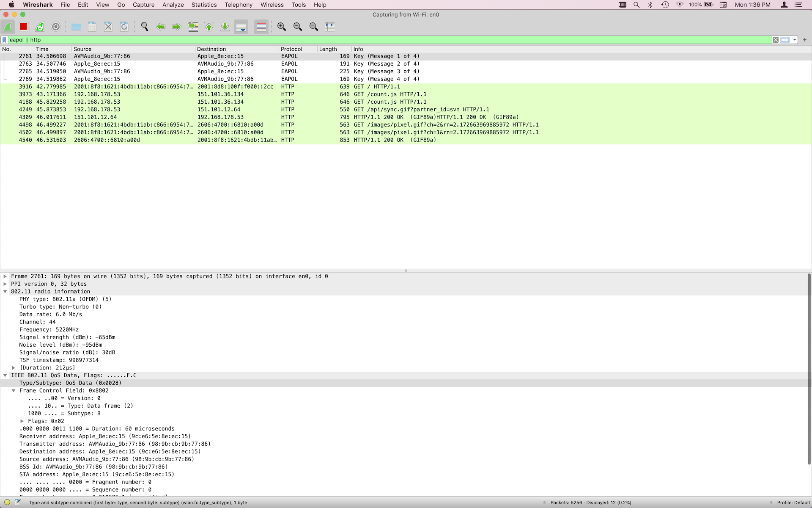Clear the display filter

(776, 40)
